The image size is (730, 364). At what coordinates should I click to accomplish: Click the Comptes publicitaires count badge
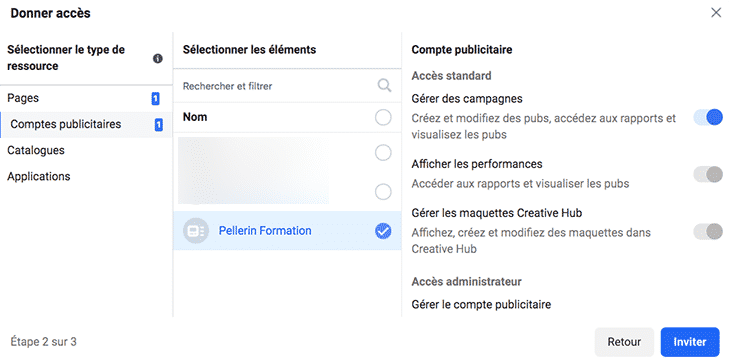pyautogui.click(x=159, y=125)
